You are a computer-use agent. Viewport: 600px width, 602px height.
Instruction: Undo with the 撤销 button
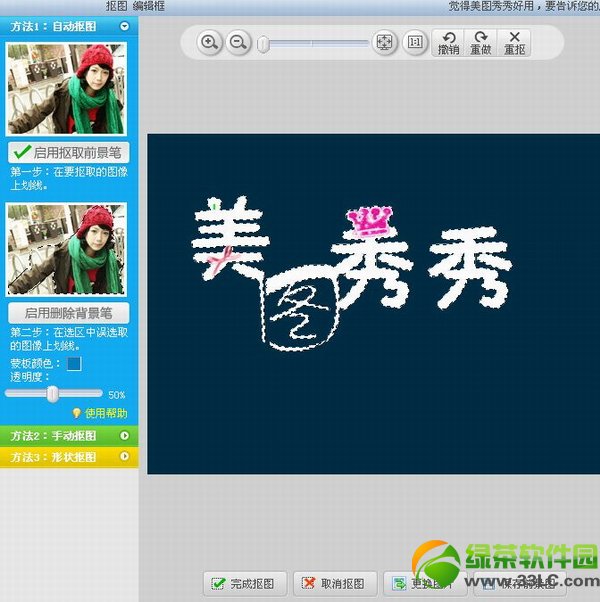click(x=448, y=43)
